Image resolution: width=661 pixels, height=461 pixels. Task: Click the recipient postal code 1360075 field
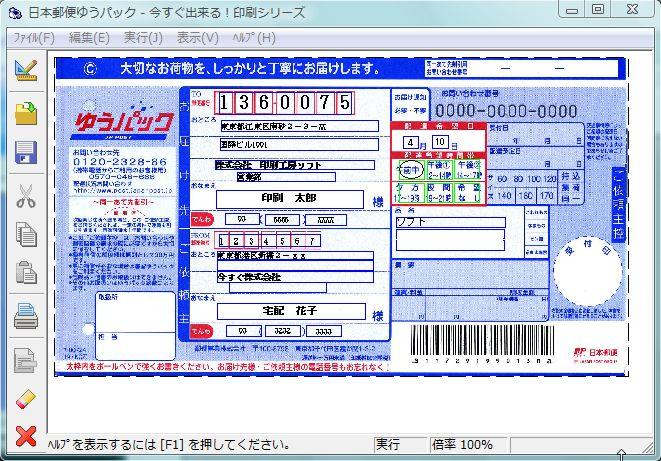(284, 102)
